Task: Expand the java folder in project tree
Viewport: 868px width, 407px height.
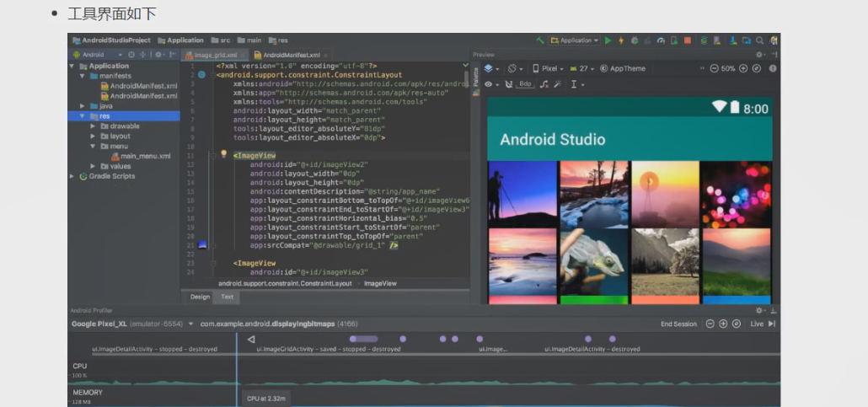Action: [x=83, y=106]
